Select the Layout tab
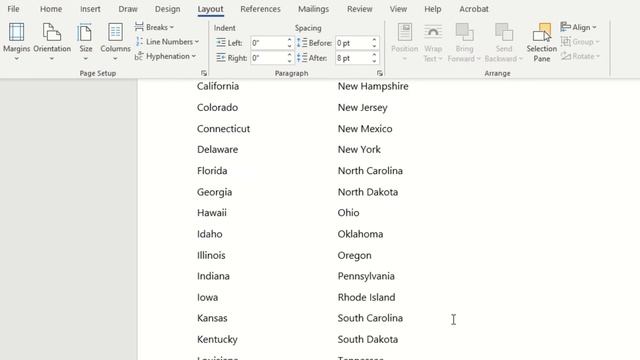This screenshot has height=360, width=640. (210, 9)
